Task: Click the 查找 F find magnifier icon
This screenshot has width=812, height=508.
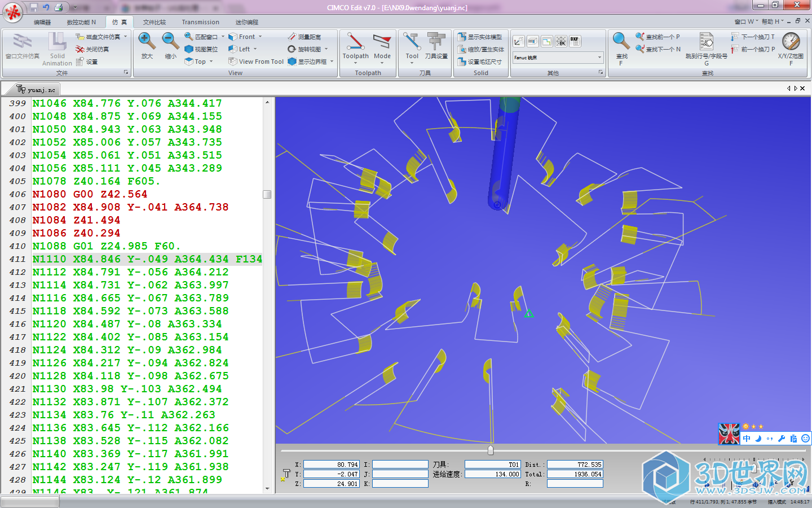Action: pos(621,42)
